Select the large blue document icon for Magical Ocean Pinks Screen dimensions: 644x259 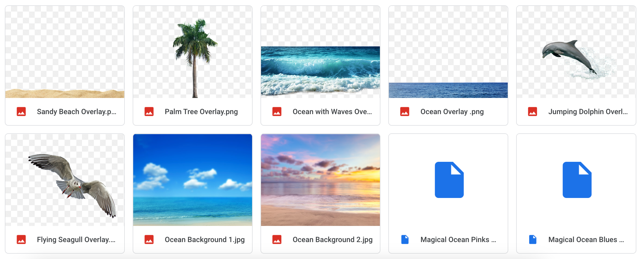point(449,180)
